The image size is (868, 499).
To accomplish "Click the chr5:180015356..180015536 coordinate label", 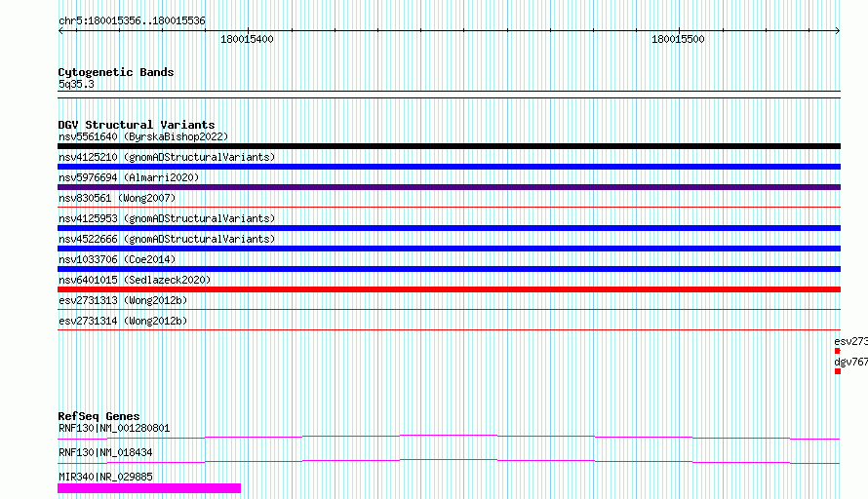I will coord(132,20).
